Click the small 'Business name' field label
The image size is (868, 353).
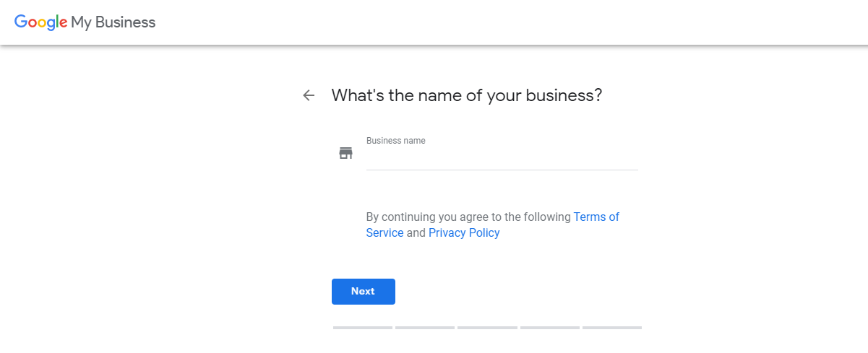[x=395, y=141]
